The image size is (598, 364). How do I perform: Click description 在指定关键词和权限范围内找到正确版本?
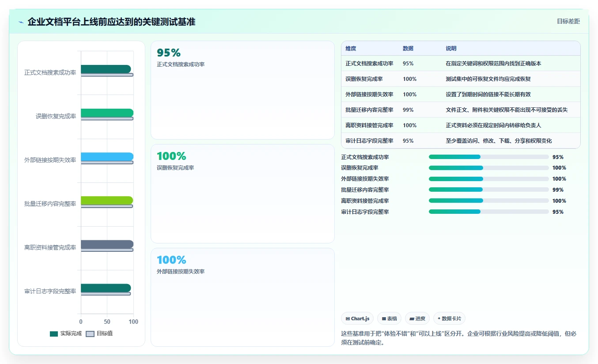click(493, 64)
